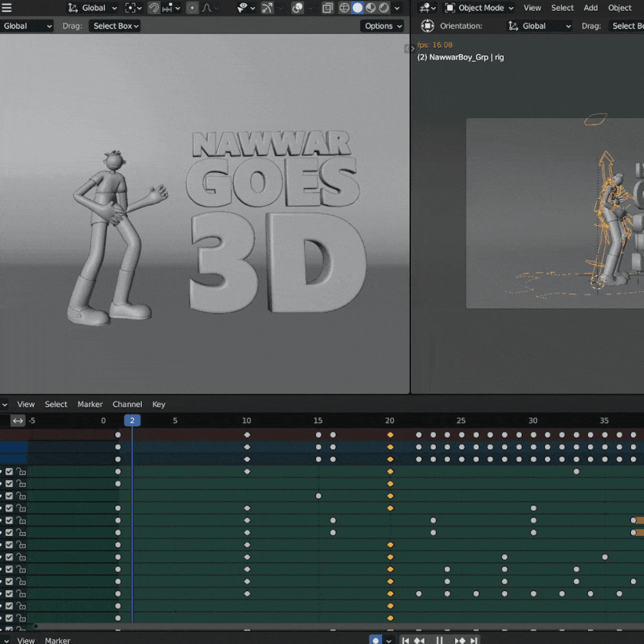
Task: Pause the animation playback
Action: click(440, 640)
